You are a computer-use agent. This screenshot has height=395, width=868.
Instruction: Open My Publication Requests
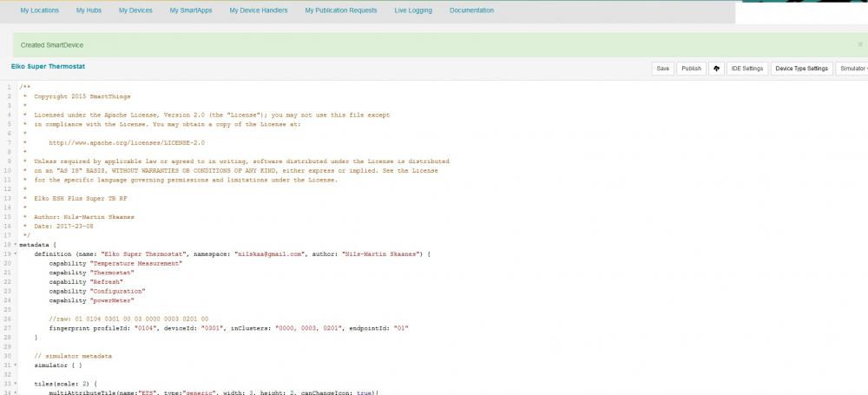pos(341,10)
